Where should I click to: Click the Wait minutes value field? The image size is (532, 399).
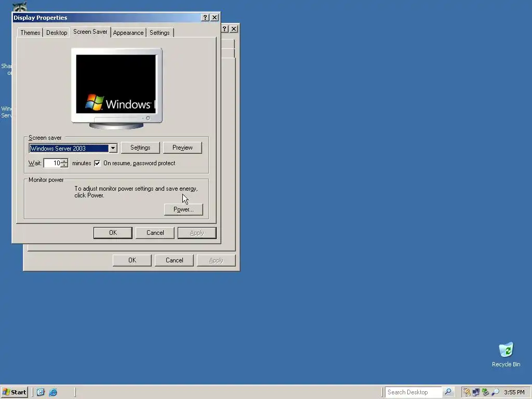pos(52,163)
